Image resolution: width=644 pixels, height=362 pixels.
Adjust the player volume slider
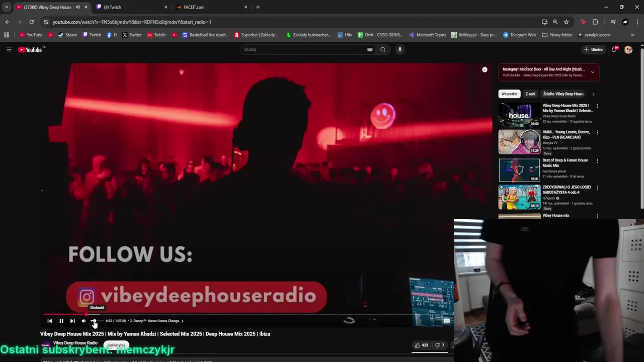(96, 321)
